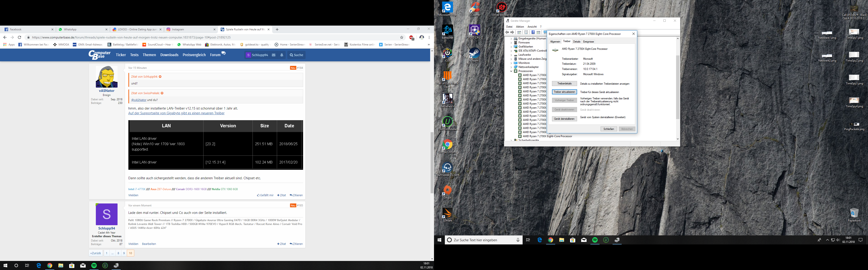Open the Adblock extension icon

click(411, 38)
